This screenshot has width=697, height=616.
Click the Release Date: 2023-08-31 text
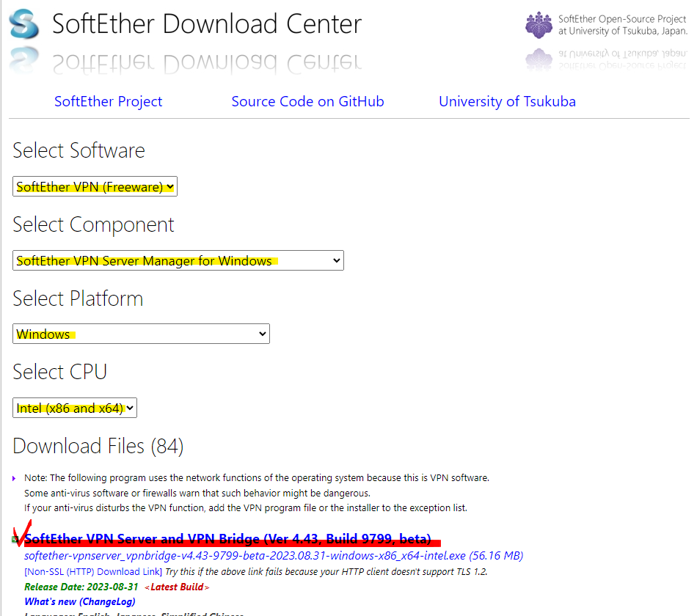[x=81, y=587]
